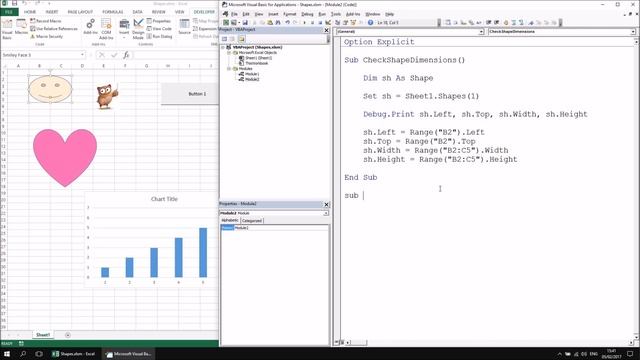Viewport: 640px width, 360px height.
Task: Close the Properties - Module2 pane
Action: [x=326, y=204]
